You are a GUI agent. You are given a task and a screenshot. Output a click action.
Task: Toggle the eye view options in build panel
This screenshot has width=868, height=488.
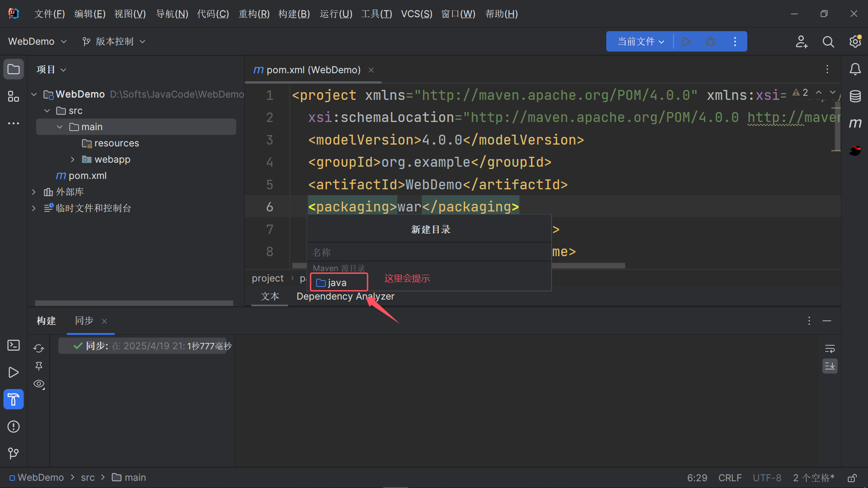click(39, 384)
